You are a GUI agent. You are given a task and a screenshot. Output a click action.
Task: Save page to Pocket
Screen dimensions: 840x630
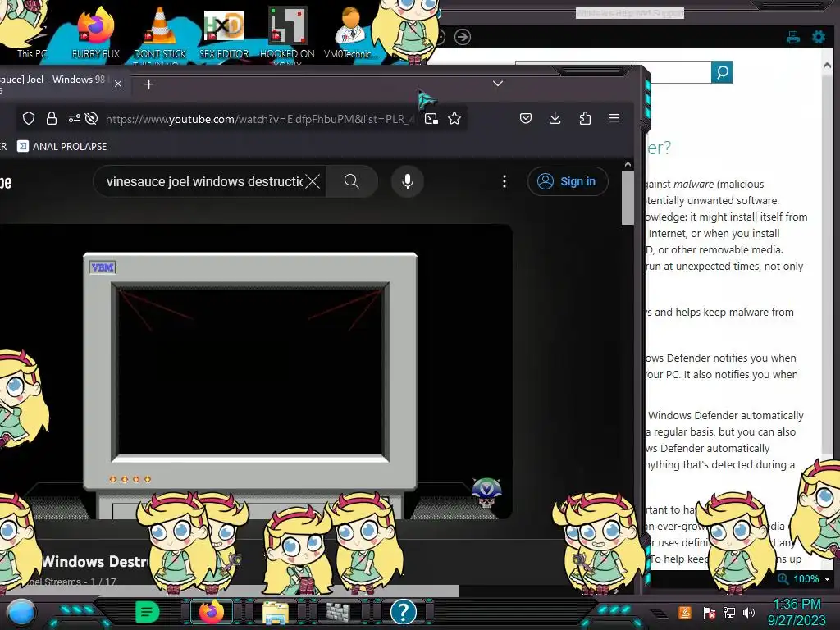(526, 118)
